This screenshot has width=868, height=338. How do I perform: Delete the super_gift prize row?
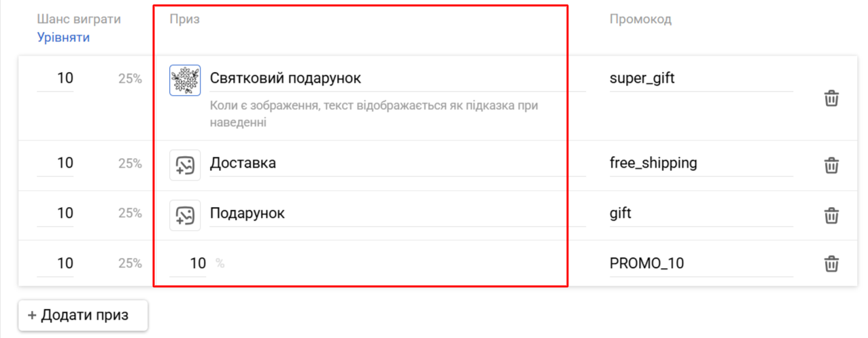[831, 98]
